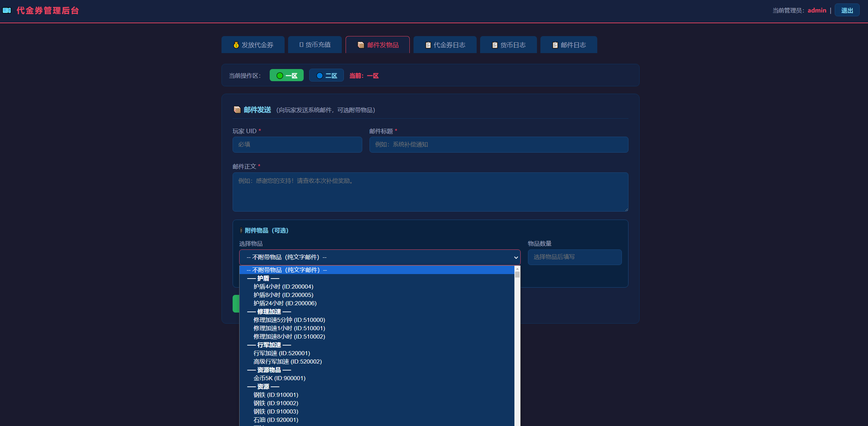Image resolution: width=868 pixels, height=426 pixels.
Task: Click the money bag icon on 发放代金券 tab
Action: (236, 45)
